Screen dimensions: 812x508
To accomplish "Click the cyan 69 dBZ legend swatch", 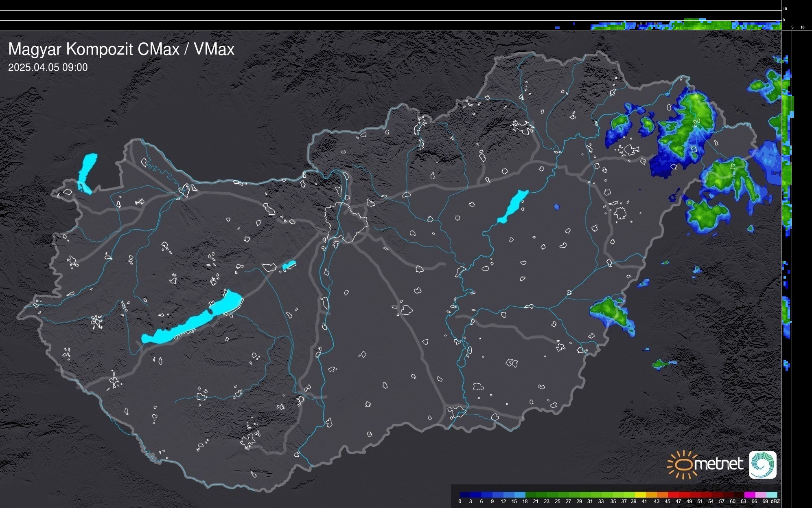I will pyautogui.click(x=771, y=495).
